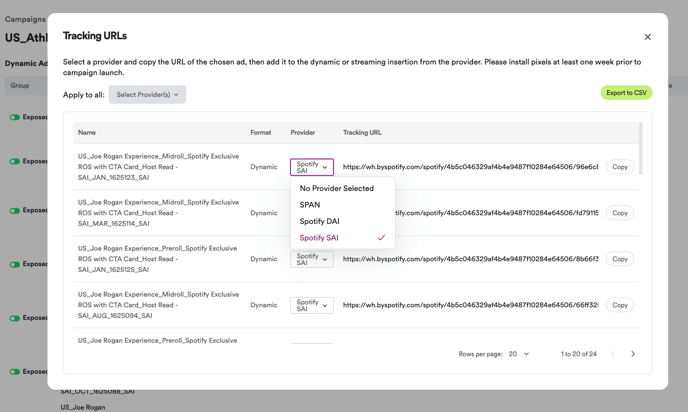
Task: Click the Provider column header
Action: [x=303, y=133]
